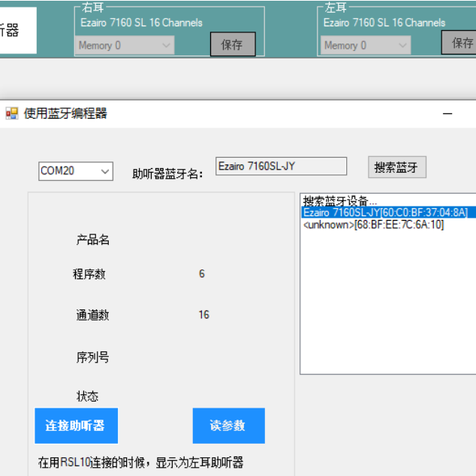
Task: Minimize the 使用蓝牙编程器 dialog window
Action: pos(447,114)
